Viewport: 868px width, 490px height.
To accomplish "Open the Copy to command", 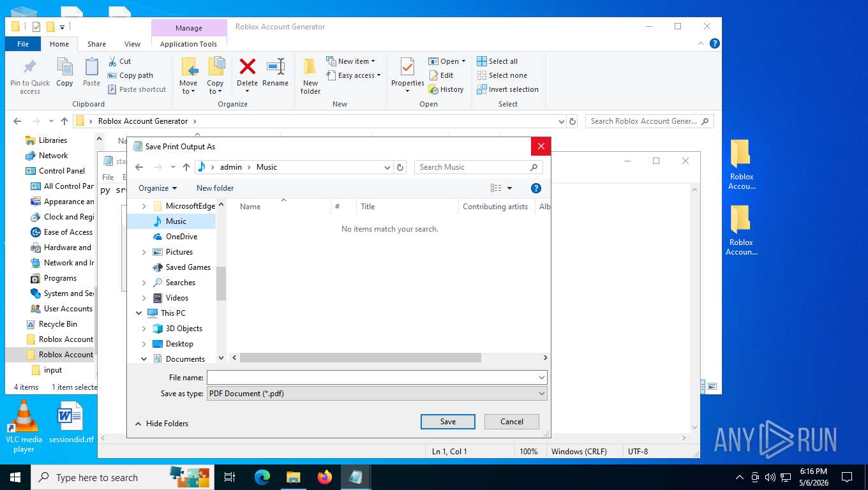I will point(215,76).
